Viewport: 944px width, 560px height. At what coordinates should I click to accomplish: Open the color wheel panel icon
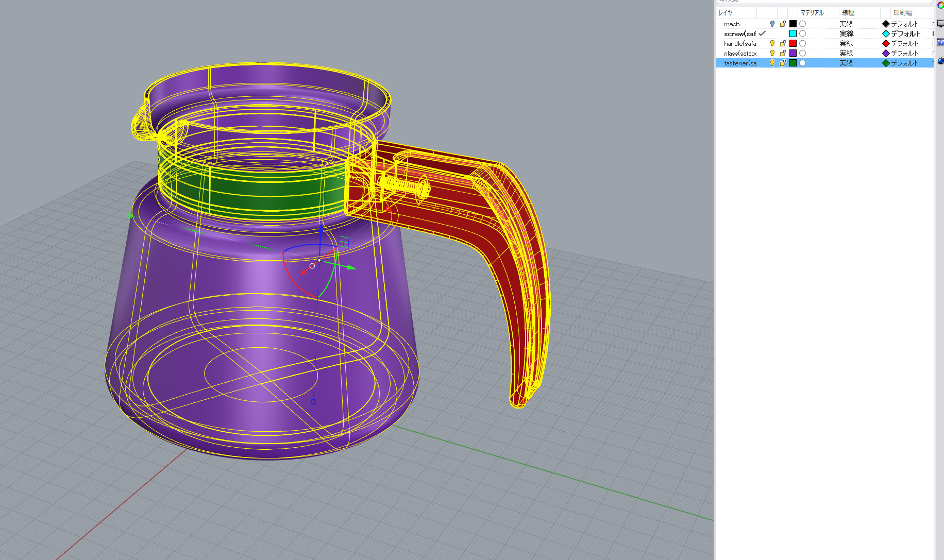(x=940, y=5)
